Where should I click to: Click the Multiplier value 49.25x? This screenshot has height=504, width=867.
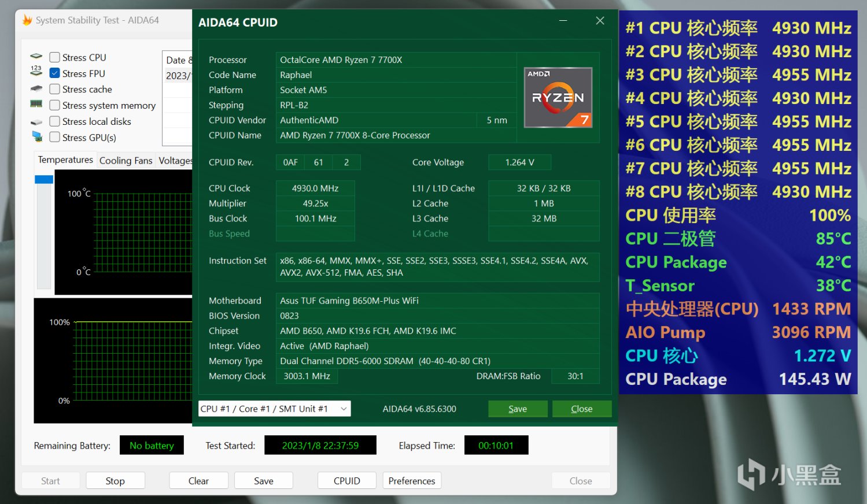315,203
